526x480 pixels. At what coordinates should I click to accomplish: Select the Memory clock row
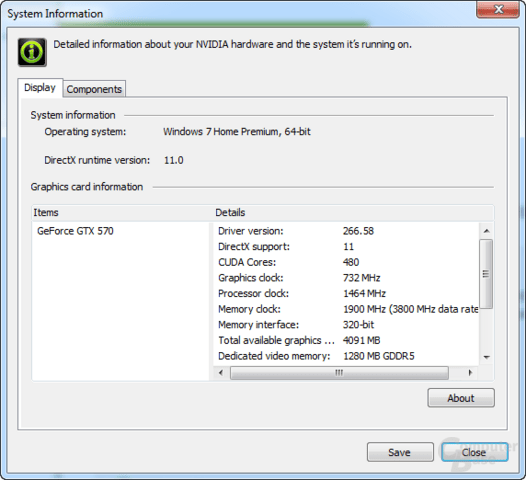(346, 309)
